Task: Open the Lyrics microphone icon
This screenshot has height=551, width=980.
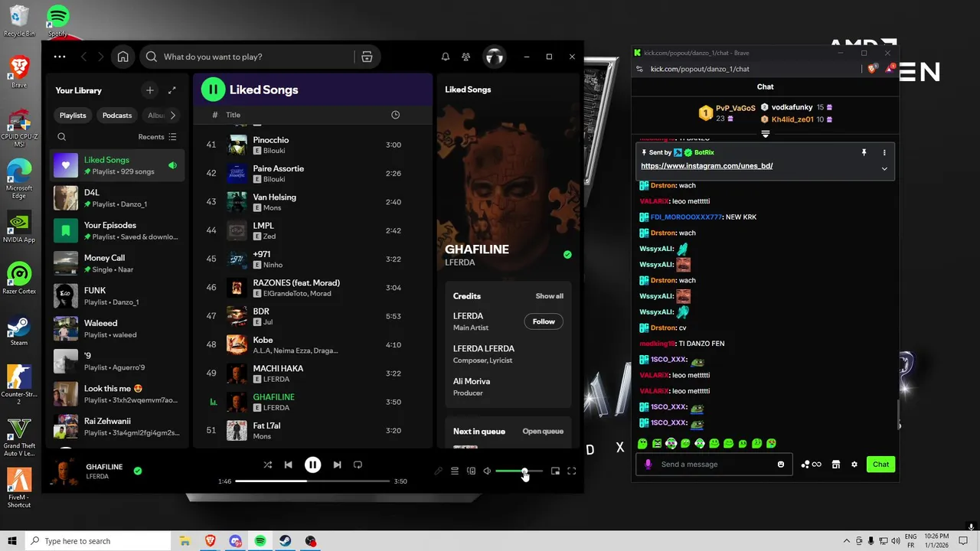Action: (x=438, y=471)
